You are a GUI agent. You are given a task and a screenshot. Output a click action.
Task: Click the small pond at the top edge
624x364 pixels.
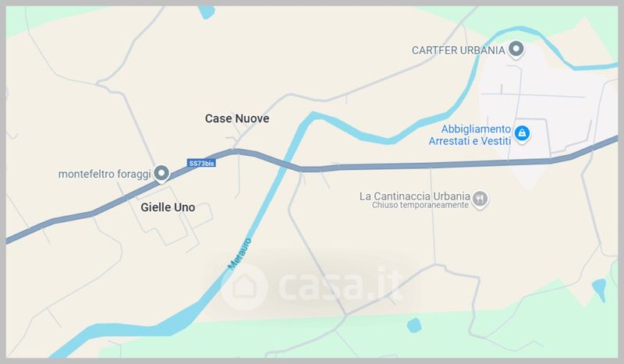[206, 12]
